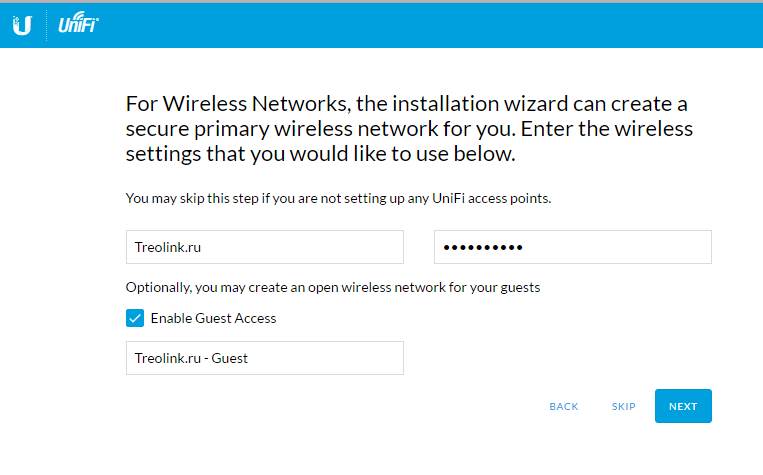Click the password dots in the security key field
The width and height of the screenshot is (763, 475).
(483, 248)
